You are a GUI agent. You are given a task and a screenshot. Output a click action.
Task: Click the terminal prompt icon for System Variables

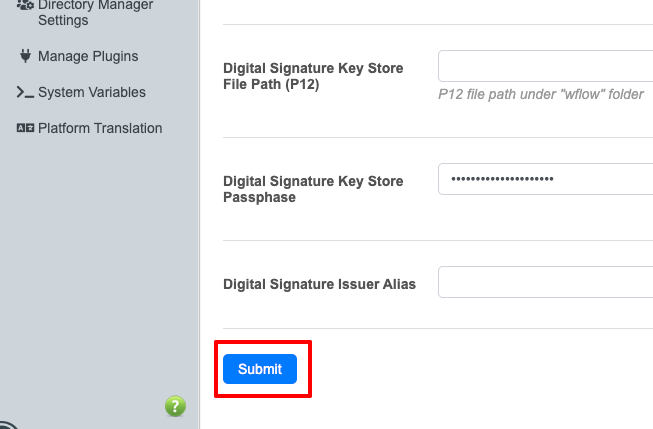(x=25, y=92)
